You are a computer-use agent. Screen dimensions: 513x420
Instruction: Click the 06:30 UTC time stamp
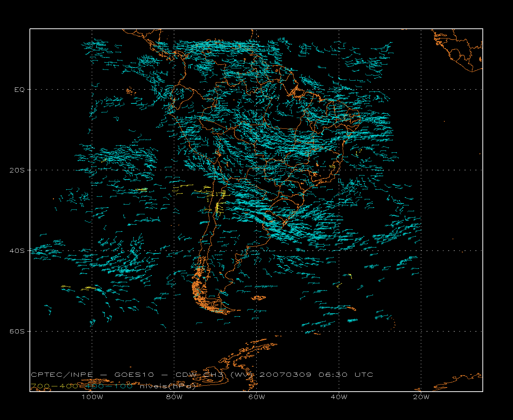pyautogui.click(x=346, y=375)
